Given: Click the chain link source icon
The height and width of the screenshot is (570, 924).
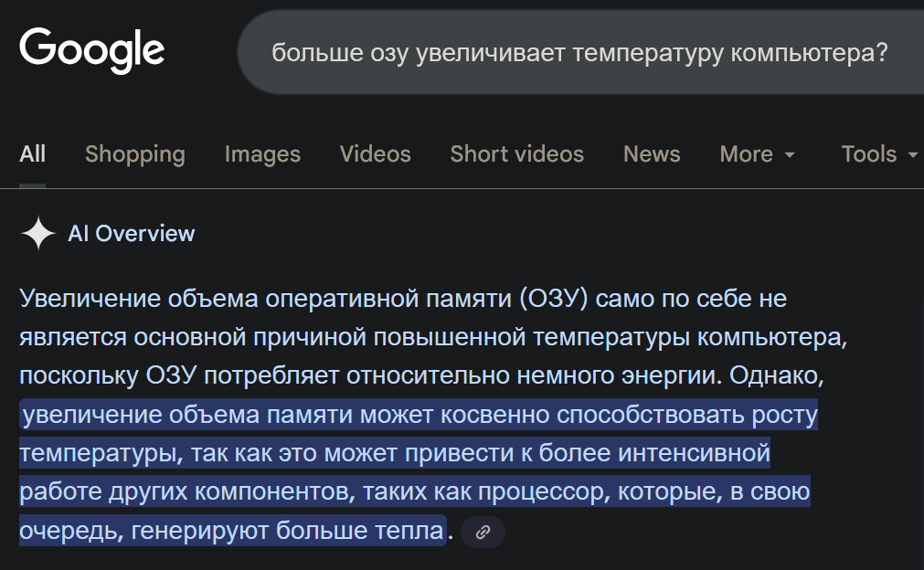Looking at the screenshot, I should point(483,533).
